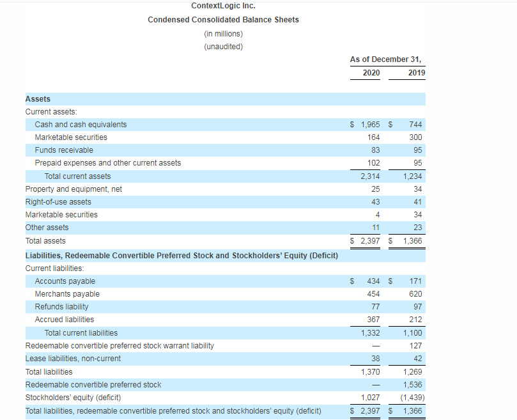Click the Accounts payable 2019 value 171

[x=415, y=281]
